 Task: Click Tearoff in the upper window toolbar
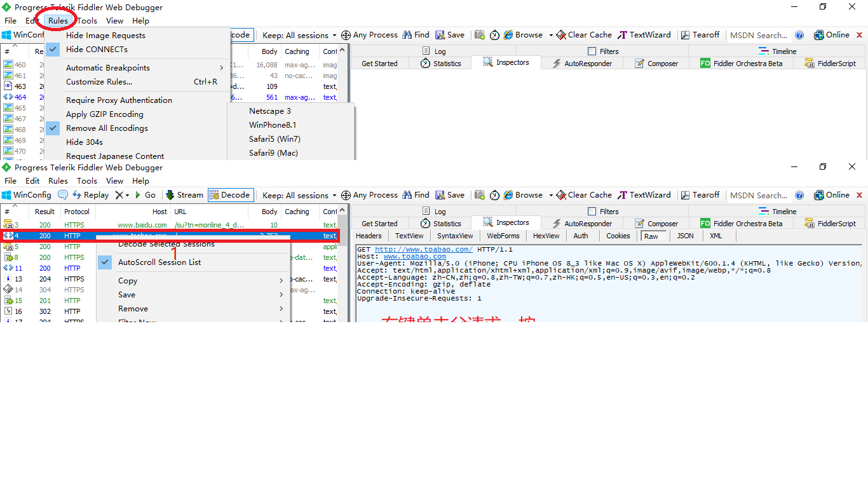click(x=700, y=35)
